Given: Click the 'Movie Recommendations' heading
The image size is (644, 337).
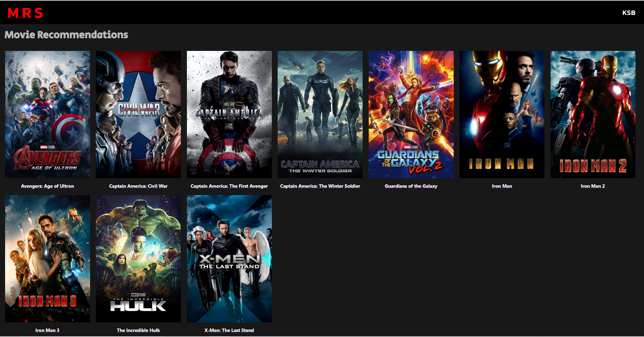Looking at the screenshot, I should pyautogui.click(x=66, y=35).
